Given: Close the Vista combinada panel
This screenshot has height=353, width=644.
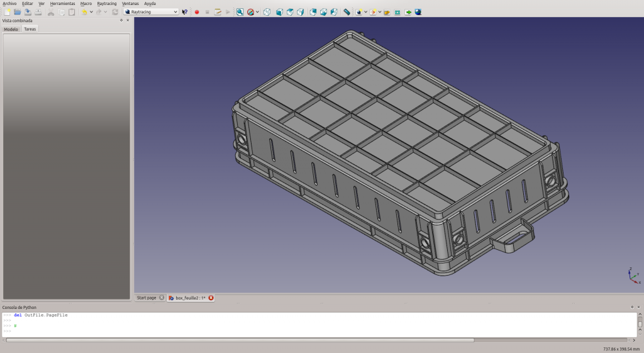Looking at the screenshot, I should (x=128, y=20).
